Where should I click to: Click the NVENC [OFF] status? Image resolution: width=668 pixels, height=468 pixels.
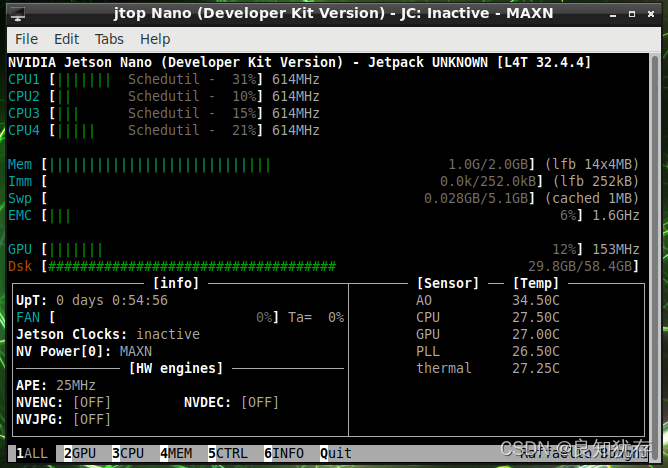(x=92, y=402)
